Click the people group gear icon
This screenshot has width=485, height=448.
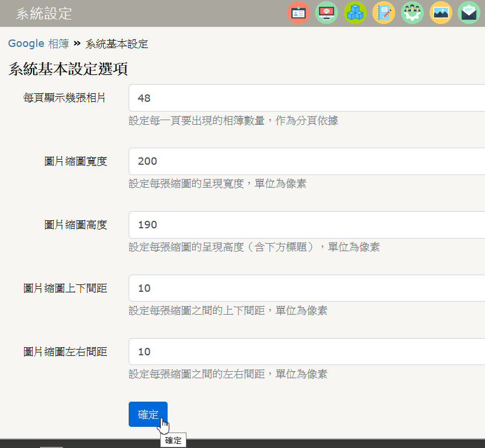pyautogui.click(x=412, y=13)
